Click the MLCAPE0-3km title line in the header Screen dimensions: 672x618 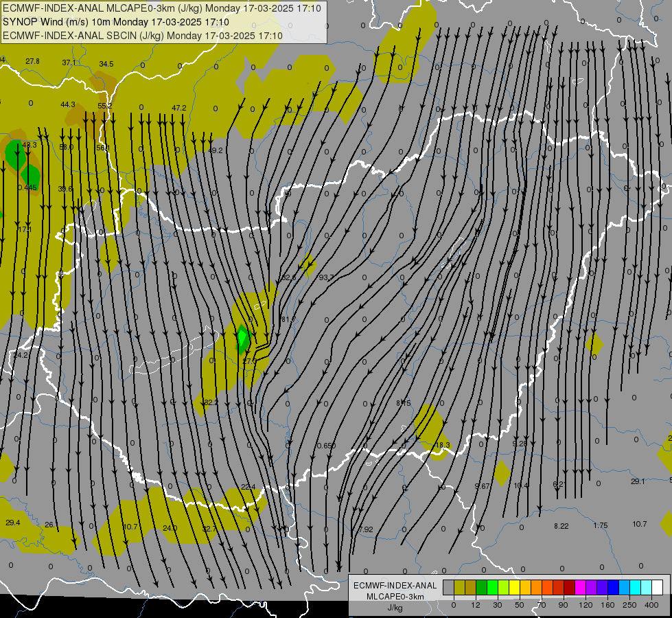pyautogui.click(x=162, y=8)
